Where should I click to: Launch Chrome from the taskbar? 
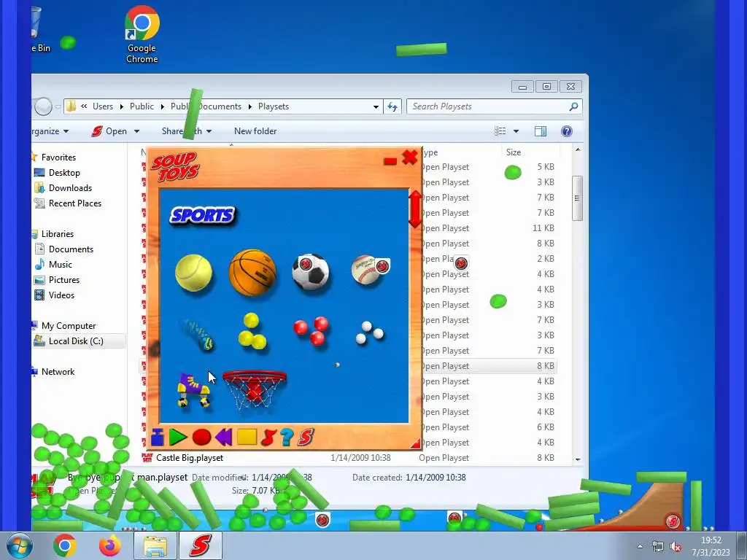click(65, 545)
